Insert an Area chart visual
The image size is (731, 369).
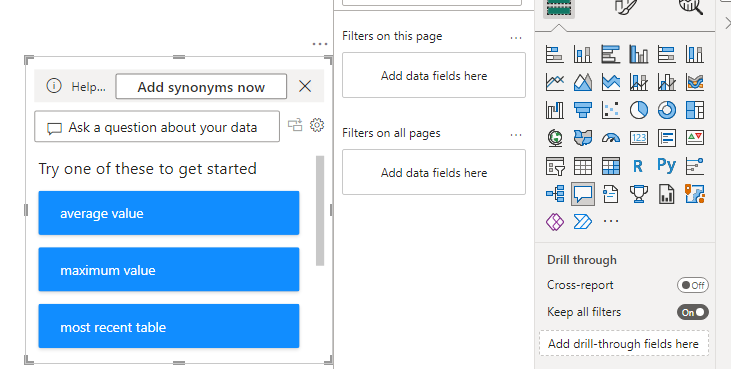tap(583, 82)
